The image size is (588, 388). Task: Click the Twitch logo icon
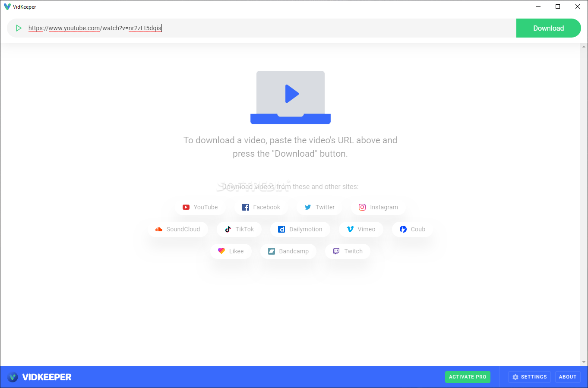336,251
